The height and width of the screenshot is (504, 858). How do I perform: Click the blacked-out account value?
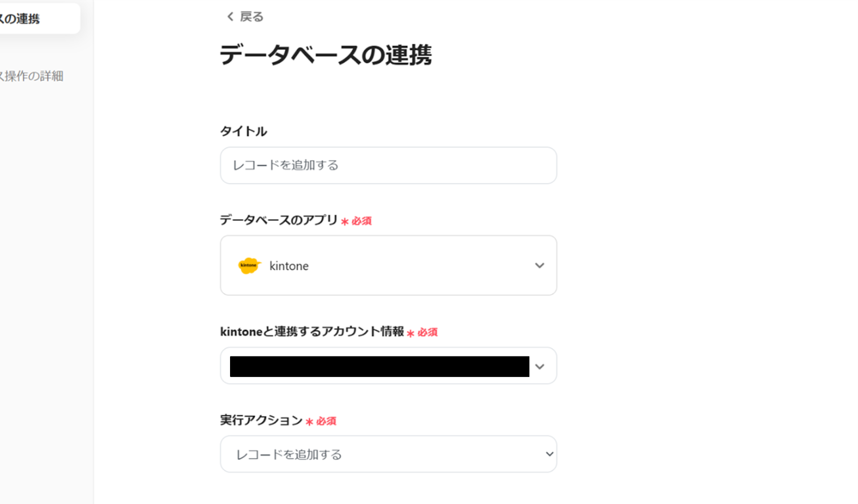379,367
